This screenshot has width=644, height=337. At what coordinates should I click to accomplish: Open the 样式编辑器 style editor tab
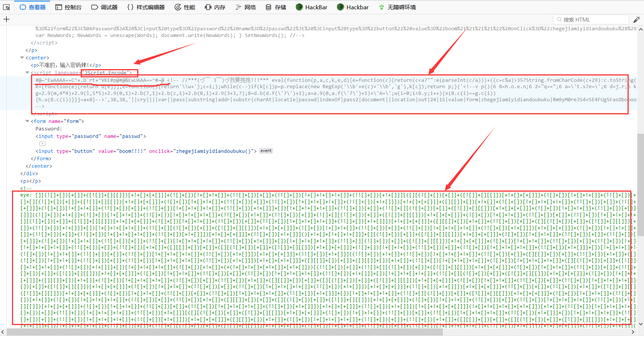pos(146,7)
